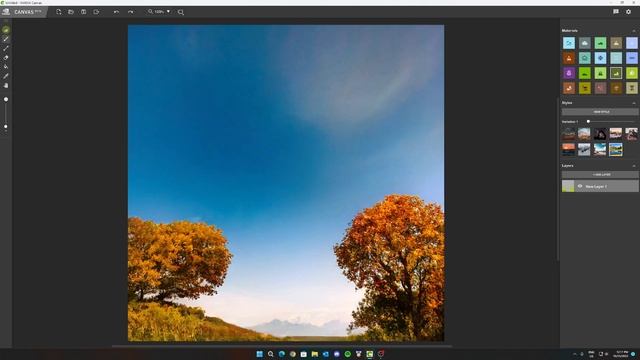Open the settings gear
The width and height of the screenshot is (640, 360).
629,12
